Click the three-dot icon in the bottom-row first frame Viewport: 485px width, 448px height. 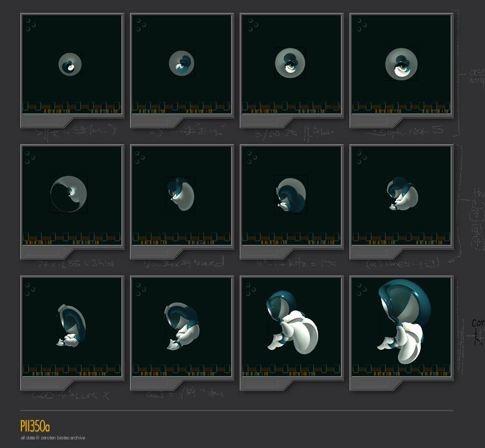click(x=30, y=289)
